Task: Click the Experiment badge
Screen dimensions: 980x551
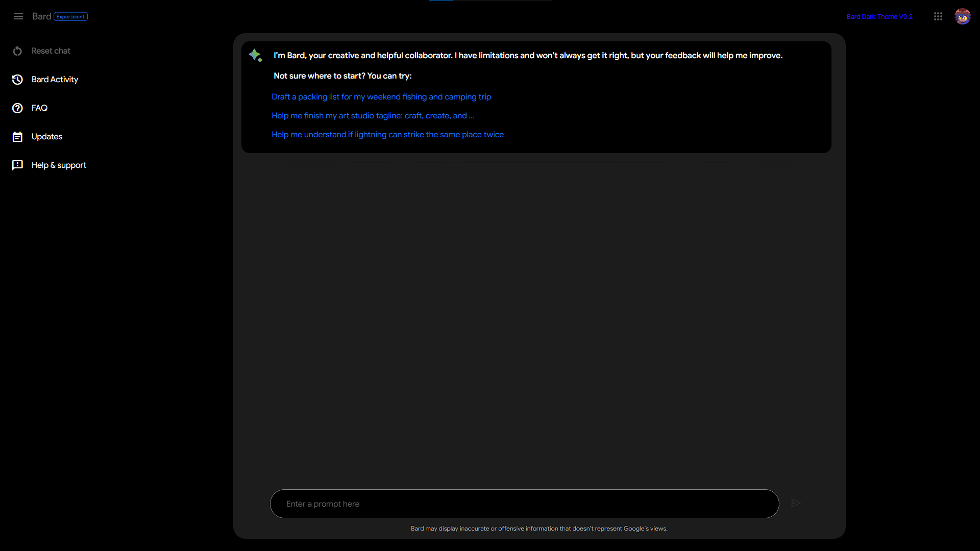Action: (71, 17)
